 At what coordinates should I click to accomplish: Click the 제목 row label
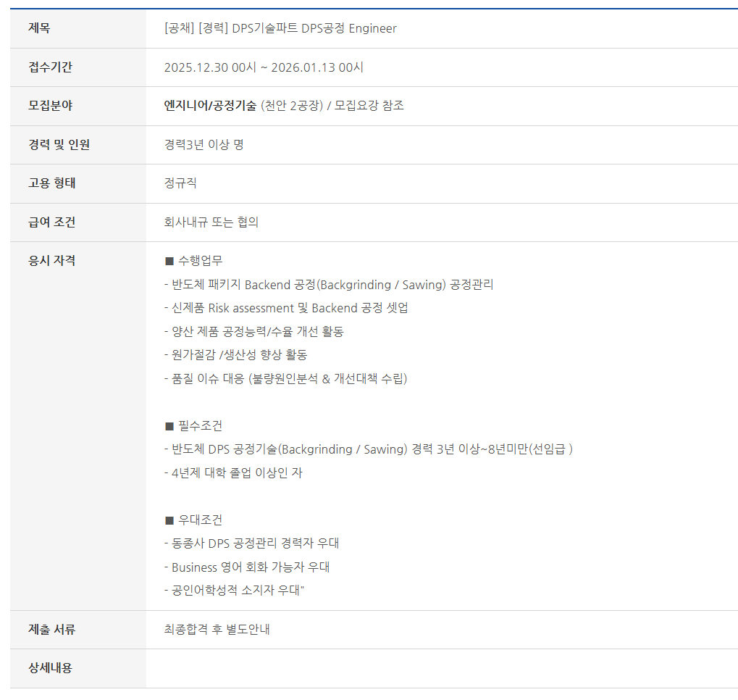point(39,28)
